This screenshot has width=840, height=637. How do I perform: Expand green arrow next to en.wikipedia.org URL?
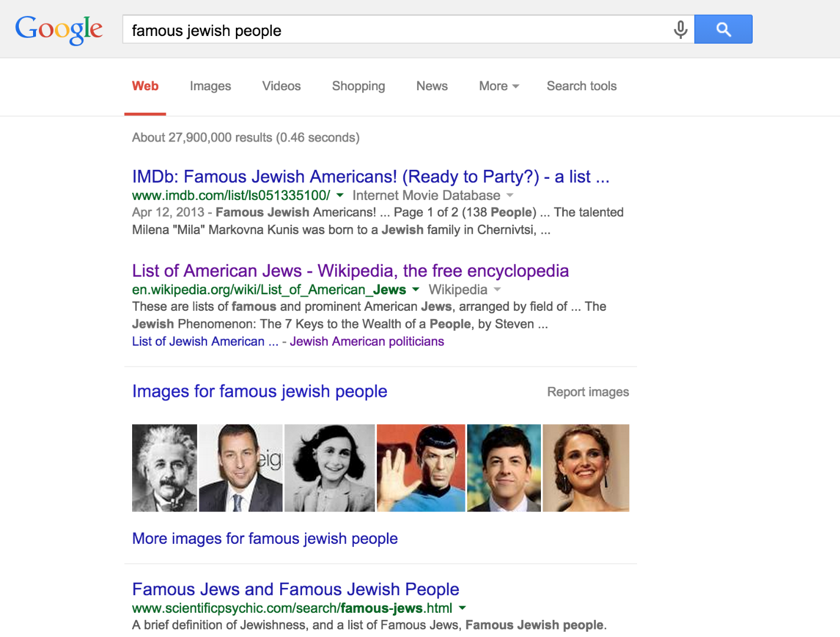tap(416, 289)
